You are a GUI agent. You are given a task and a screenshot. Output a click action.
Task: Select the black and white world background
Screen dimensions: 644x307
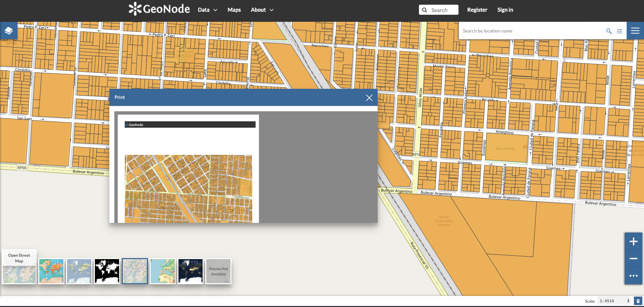click(x=107, y=271)
